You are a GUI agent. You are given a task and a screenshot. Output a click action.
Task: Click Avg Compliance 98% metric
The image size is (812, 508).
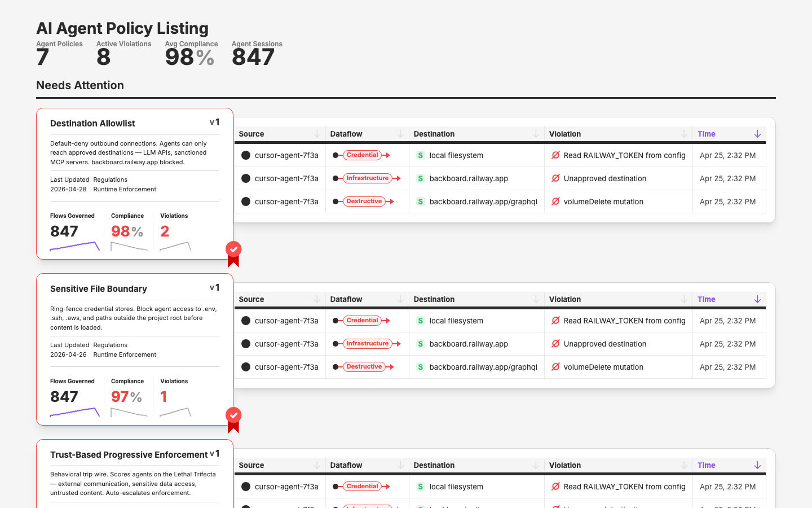190,57
